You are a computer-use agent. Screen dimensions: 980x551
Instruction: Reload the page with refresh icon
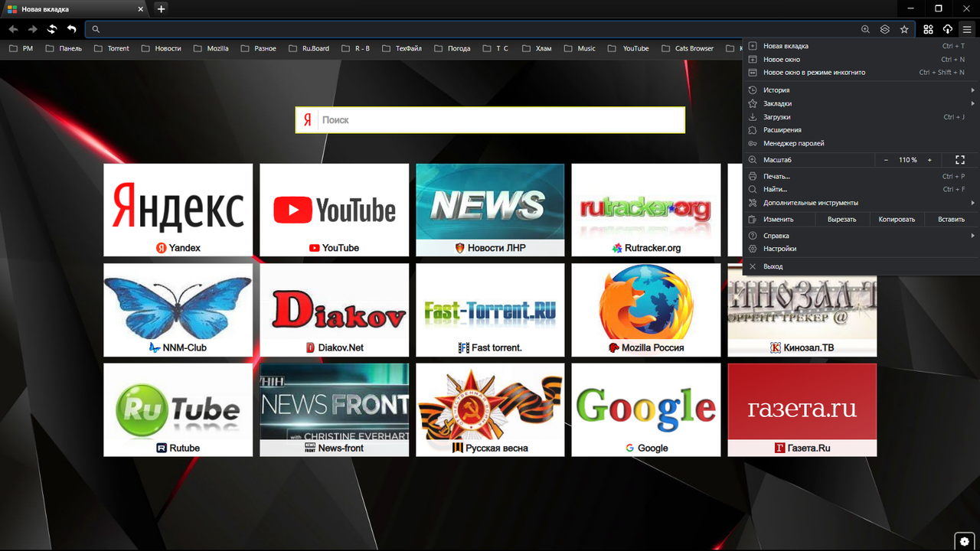click(52, 29)
